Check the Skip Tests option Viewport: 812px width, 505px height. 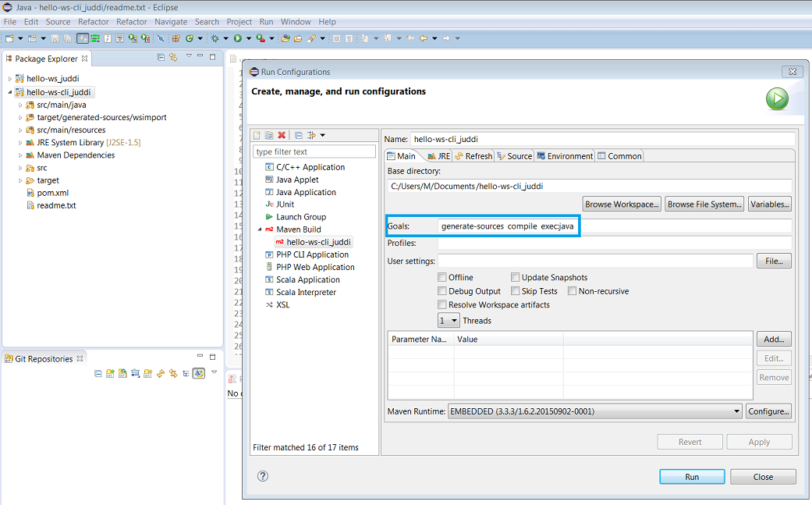tap(516, 291)
